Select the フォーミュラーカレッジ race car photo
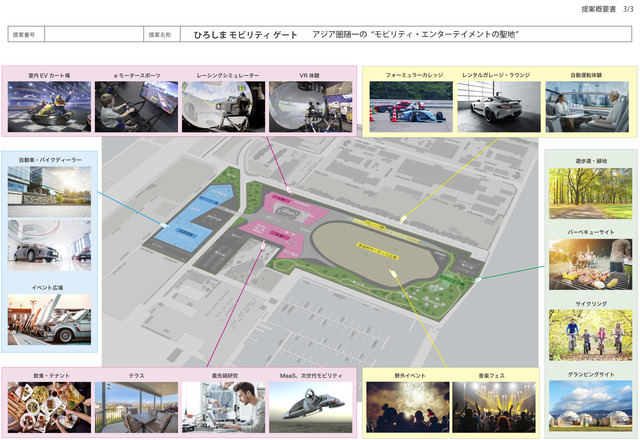640x440 pixels. pos(411,107)
